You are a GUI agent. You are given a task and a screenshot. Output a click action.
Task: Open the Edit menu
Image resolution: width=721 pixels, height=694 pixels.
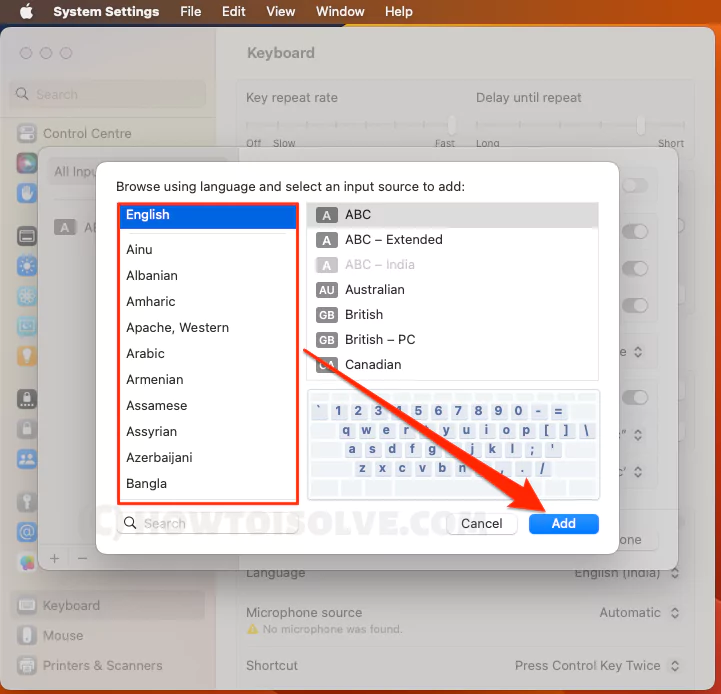tap(234, 11)
